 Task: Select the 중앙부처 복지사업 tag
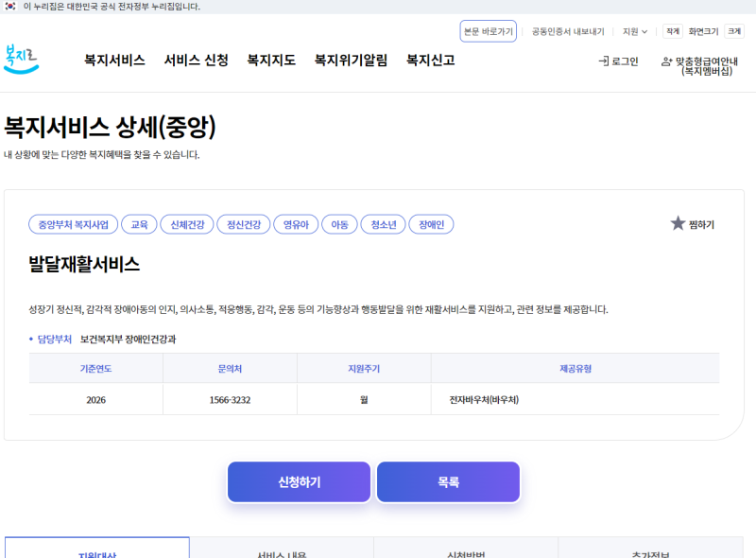point(74,224)
